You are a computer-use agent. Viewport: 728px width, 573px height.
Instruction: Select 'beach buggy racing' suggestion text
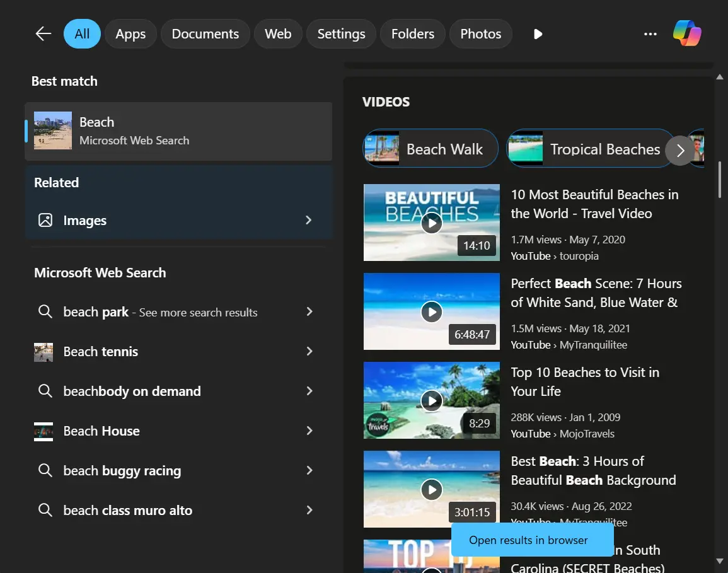tap(122, 471)
